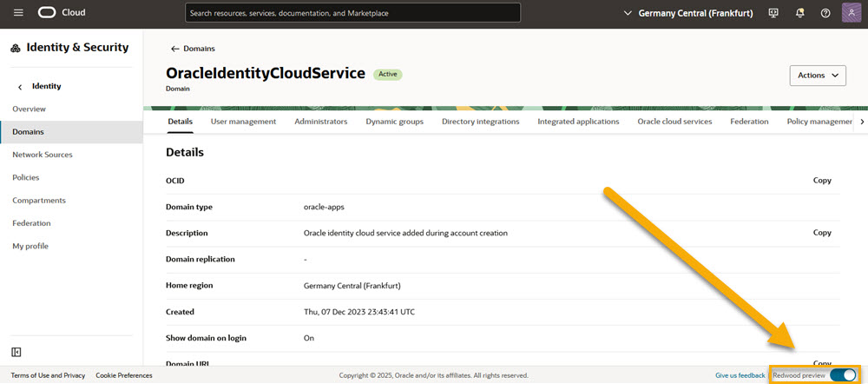Open the user profile avatar

click(852, 13)
